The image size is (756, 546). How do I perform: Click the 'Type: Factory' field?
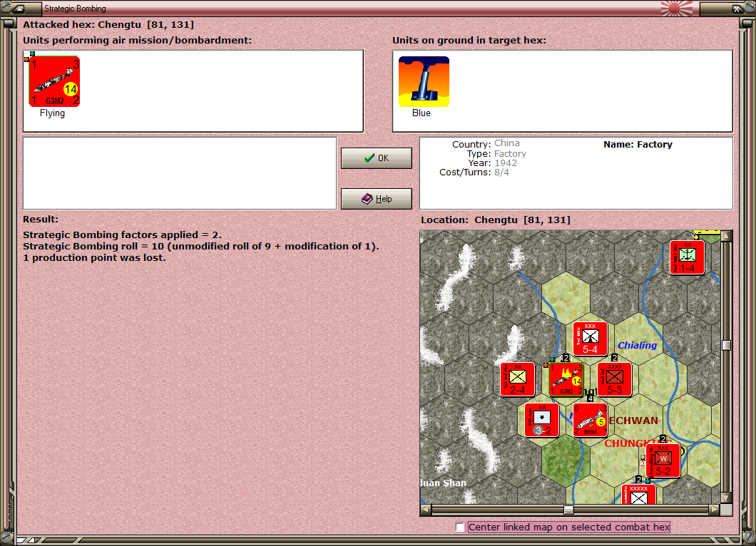click(496, 154)
